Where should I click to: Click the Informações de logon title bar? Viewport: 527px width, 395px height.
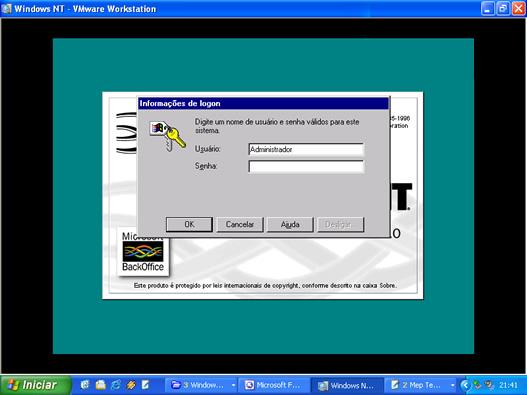click(x=263, y=104)
